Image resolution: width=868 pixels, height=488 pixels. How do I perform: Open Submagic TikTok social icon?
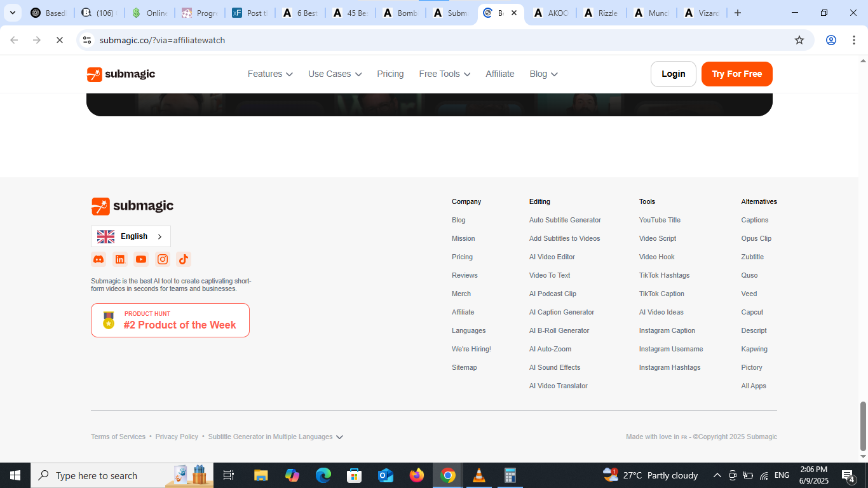click(184, 259)
